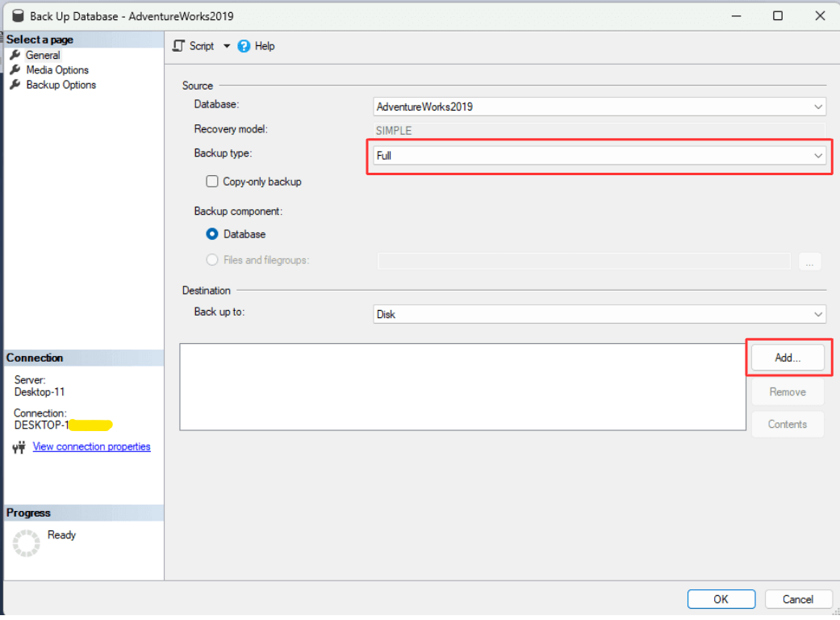The height and width of the screenshot is (620, 840).
Task: Select the Files and filegroups radio button
Action: click(x=212, y=260)
